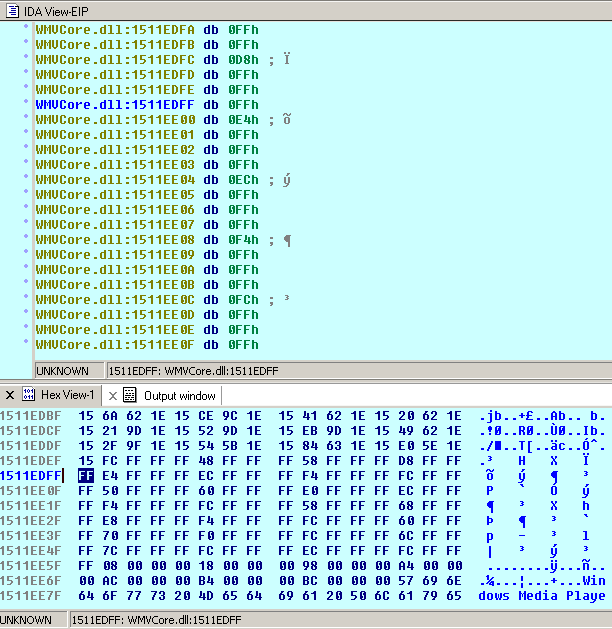612x629 pixels.
Task: Select line WMVCore.dll:1511EDFC db 0D8h
Action: pyautogui.click(x=163, y=60)
